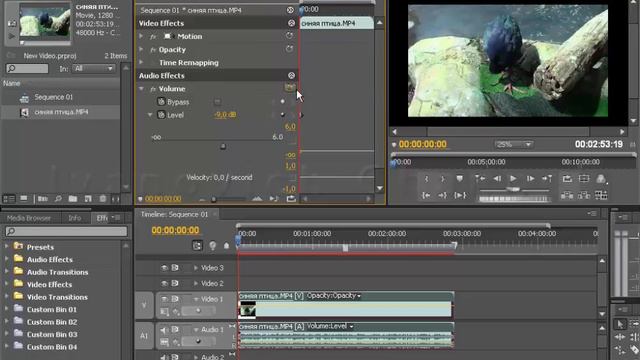This screenshot has width=640, height=360.
Task: Click the Clear trash icon in Project panel
Action: (x=103, y=199)
